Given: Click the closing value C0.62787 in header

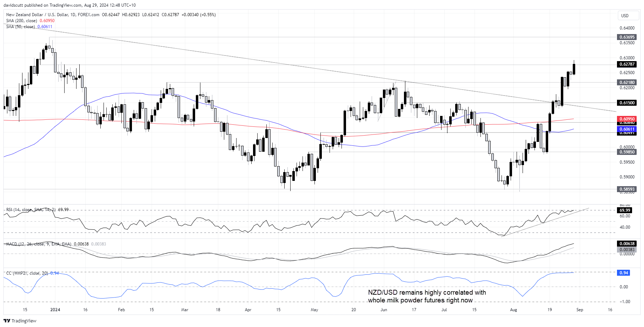Looking at the screenshot, I should tap(170, 15).
